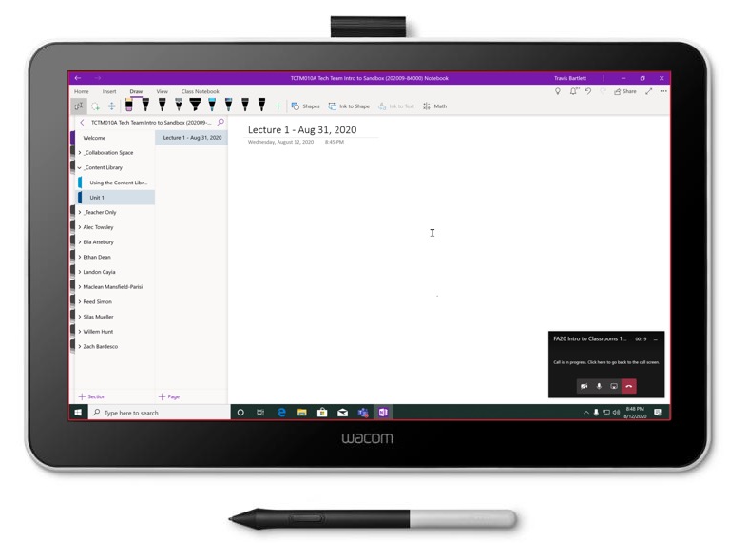The height and width of the screenshot is (560, 748).
Task: Select the Lasso Select tool
Action: pyautogui.click(x=95, y=106)
